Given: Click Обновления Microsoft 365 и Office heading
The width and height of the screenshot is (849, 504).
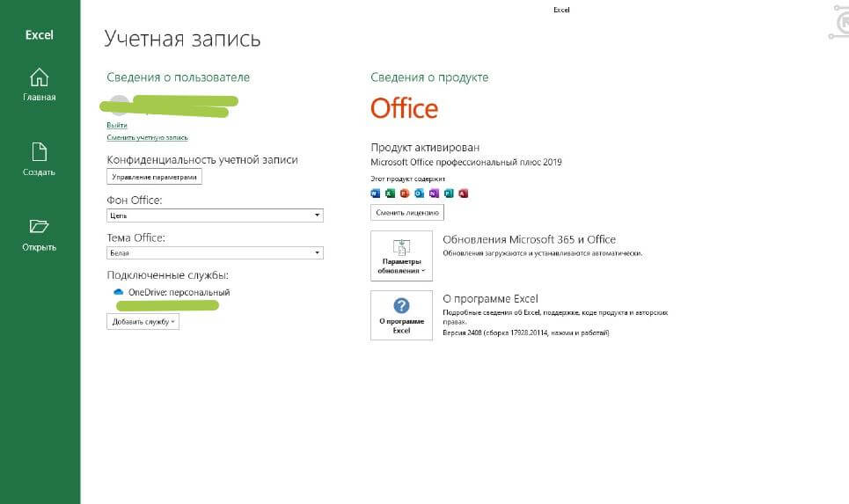Looking at the screenshot, I should point(529,239).
